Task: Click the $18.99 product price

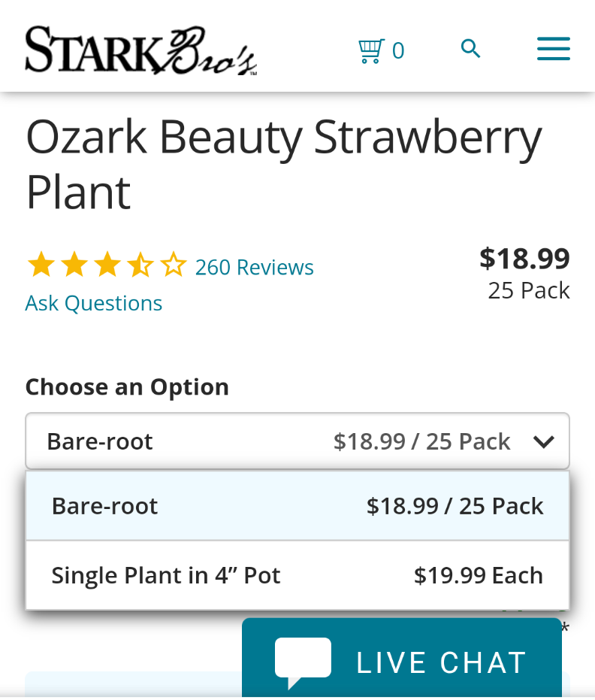Action: pos(524,259)
